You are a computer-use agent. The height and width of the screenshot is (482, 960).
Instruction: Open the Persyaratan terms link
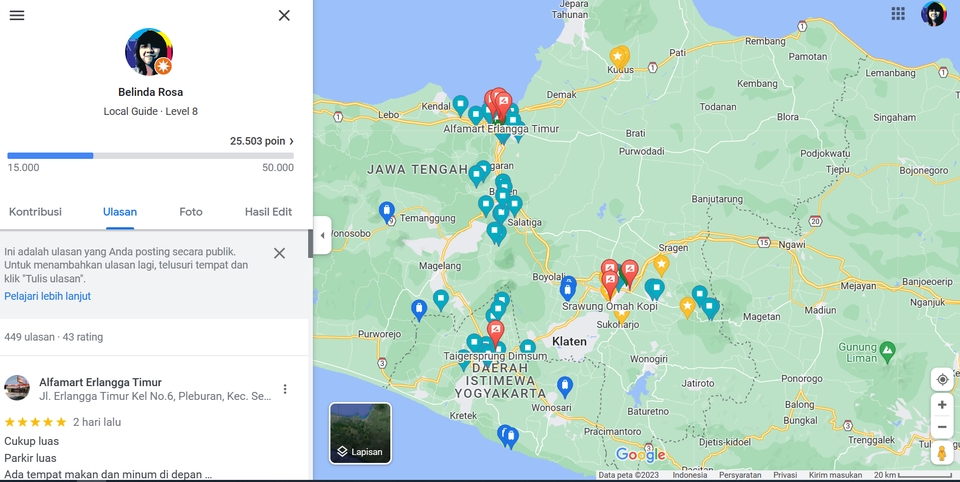(x=740, y=475)
